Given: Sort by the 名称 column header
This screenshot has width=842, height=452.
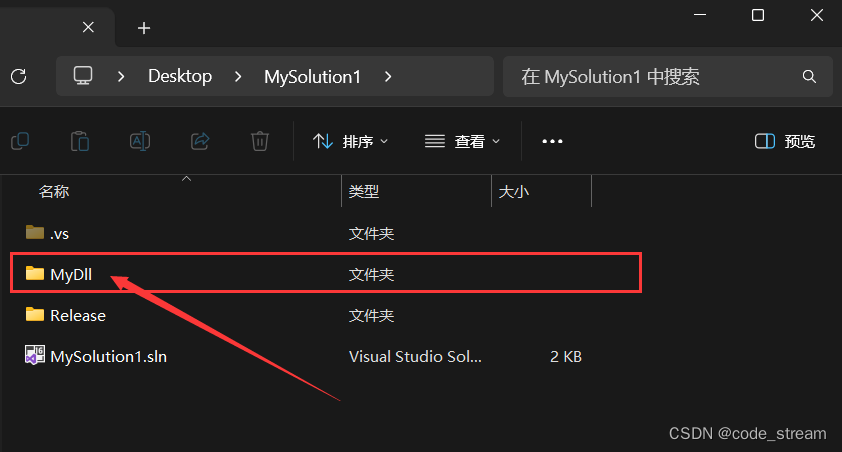Looking at the screenshot, I should [x=54, y=192].
